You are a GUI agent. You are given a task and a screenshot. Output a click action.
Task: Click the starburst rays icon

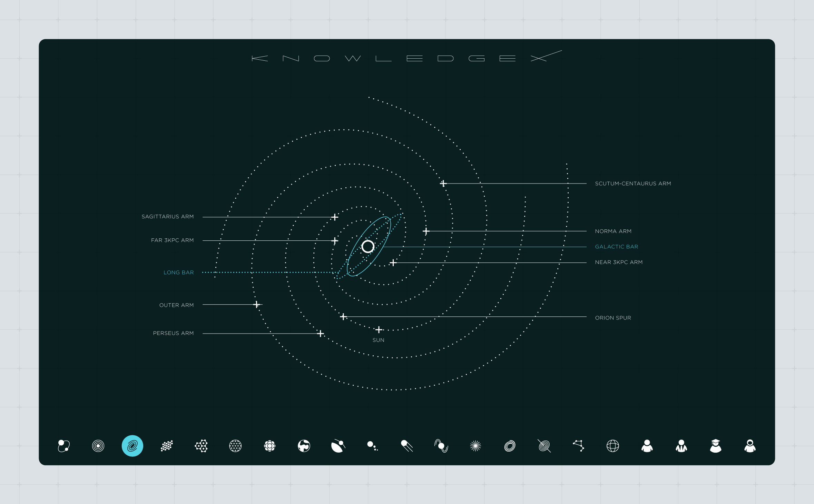(x=475, y=446)
